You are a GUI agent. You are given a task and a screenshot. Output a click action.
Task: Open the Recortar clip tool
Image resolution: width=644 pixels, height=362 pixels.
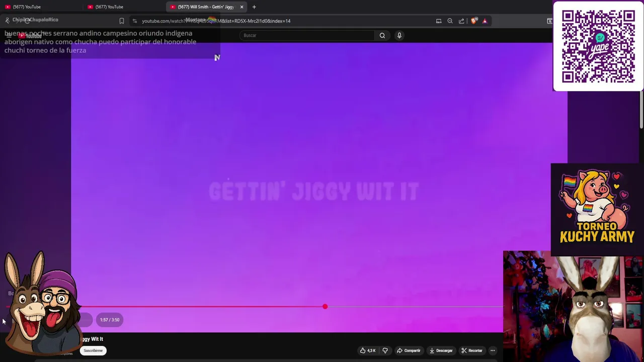[x=472, y=350]
